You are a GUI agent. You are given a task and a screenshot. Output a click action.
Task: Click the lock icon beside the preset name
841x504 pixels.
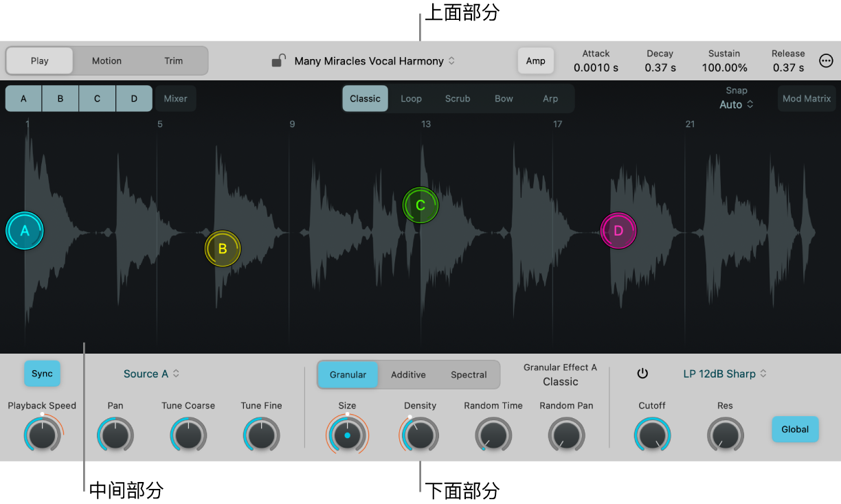278,60
